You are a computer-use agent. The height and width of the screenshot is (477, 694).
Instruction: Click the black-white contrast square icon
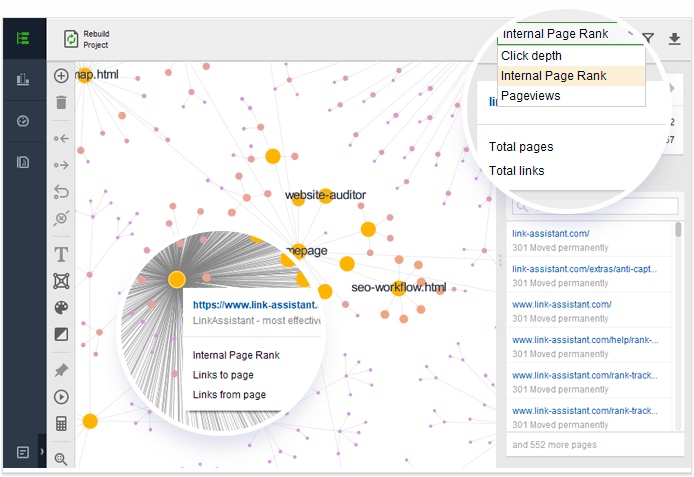point(61,334)
